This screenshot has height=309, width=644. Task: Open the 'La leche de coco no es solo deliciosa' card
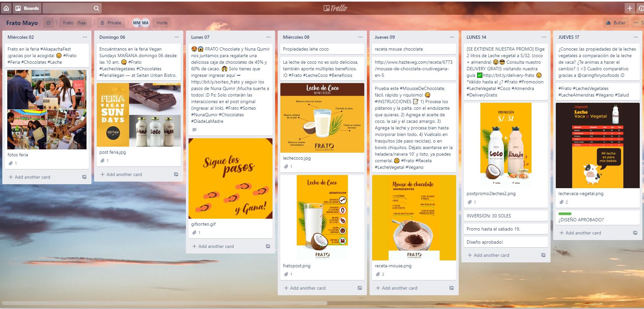(322, 69)
